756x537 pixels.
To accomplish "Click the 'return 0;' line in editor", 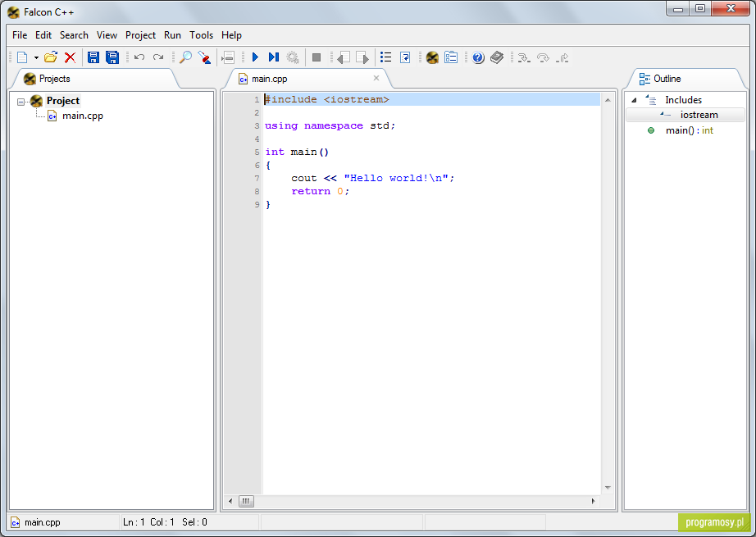I will click(x=320, y=191).
